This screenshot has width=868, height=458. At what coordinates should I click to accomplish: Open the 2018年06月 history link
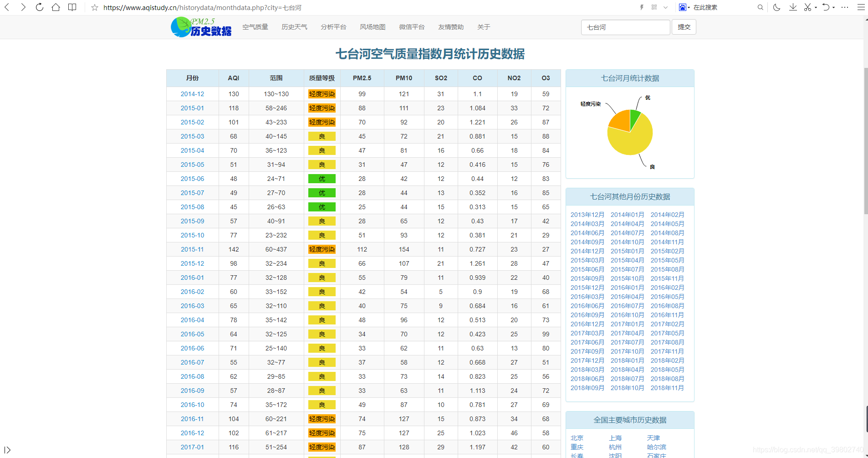pos(587,379)
